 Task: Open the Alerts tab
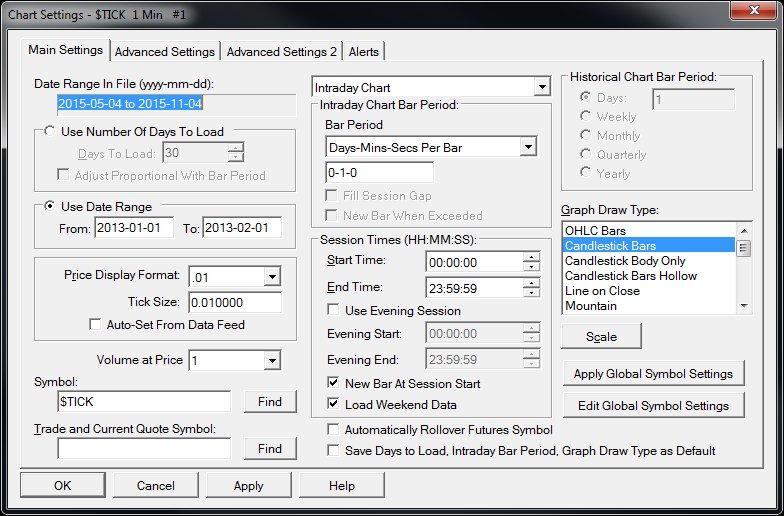coord(364,52)
